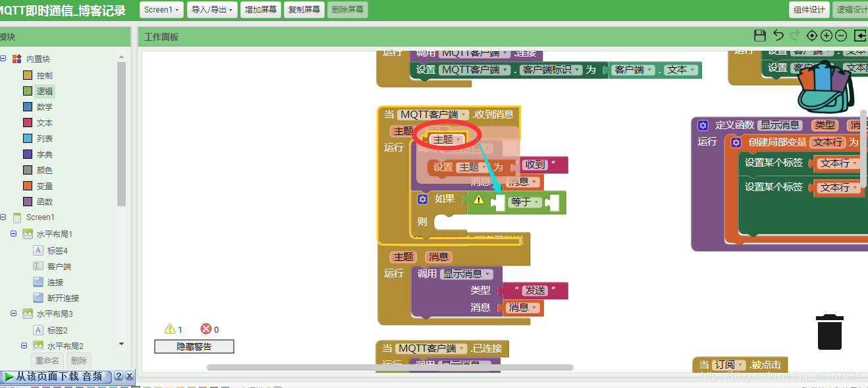868x388 pixels.
Task: Click the save workspace floppy icon
Action: (759, 36)
